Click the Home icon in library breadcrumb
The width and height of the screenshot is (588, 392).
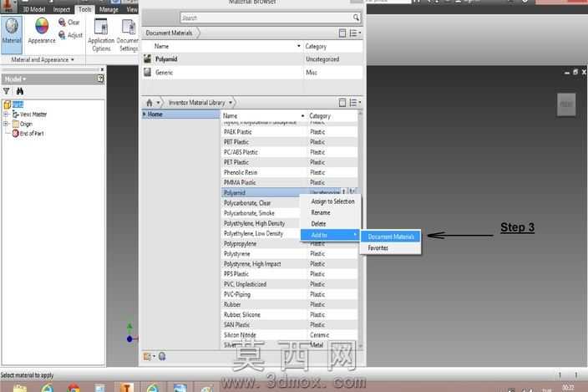click(x=150, y=103)
